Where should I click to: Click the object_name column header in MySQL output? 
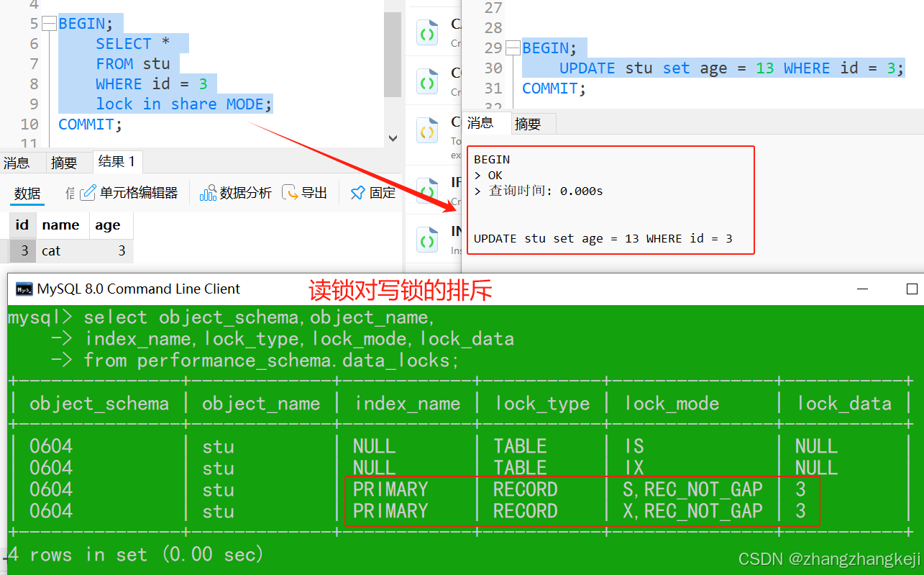261,404
